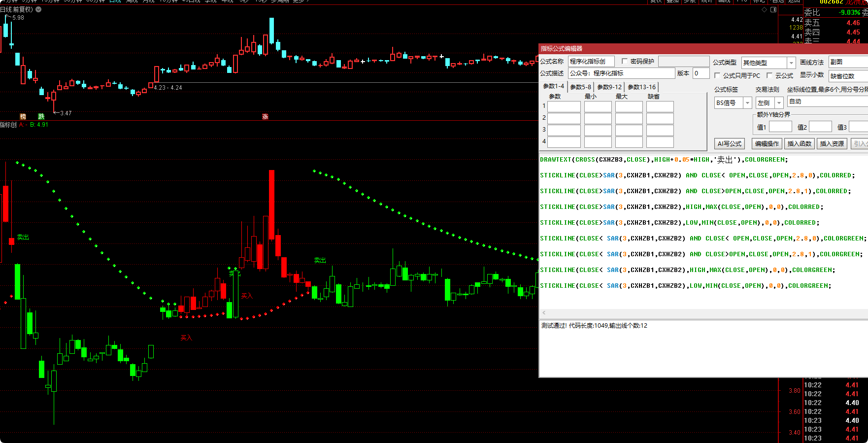Click the green 跌 marker badge
Screen dimensions: 868x443
[41, 117]
